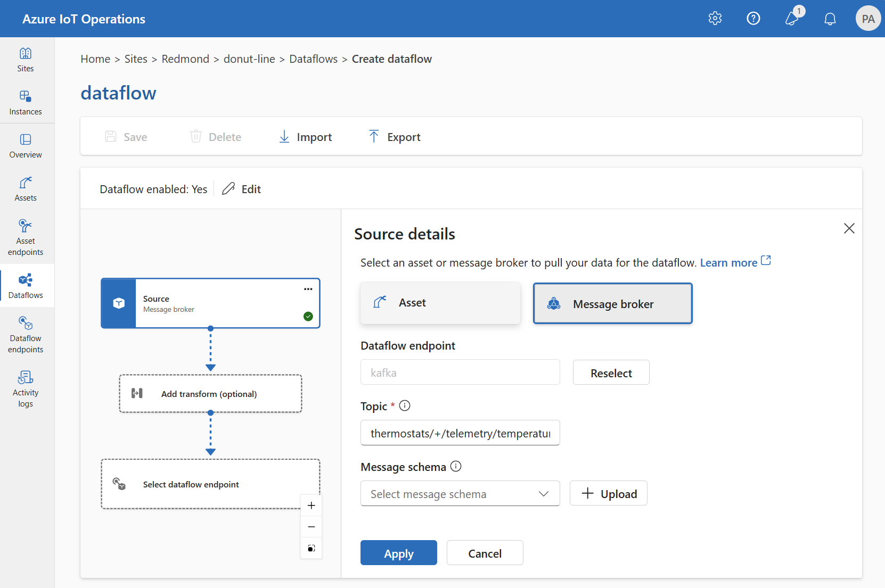885x588 pixels.
Task: Click Import in the toolbar
Action: click(x=305, y=137)
